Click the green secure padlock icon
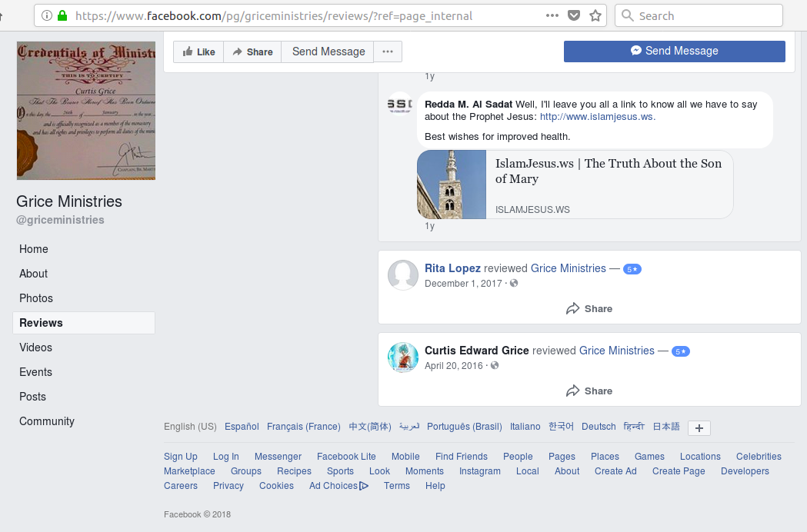The height and width of the screenshot is (532, 807). pyautogui.click(x=62, y=15)
